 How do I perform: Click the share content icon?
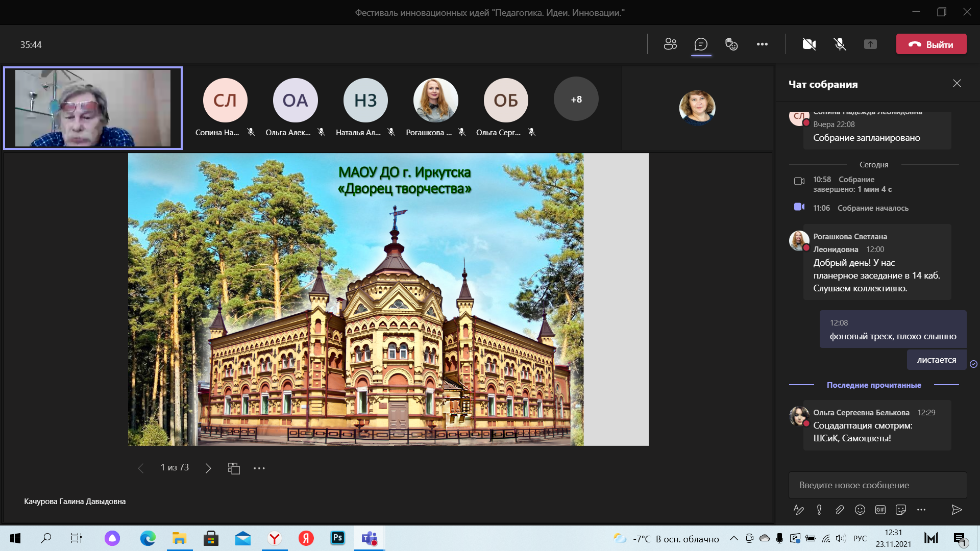(x=870, y=44)
